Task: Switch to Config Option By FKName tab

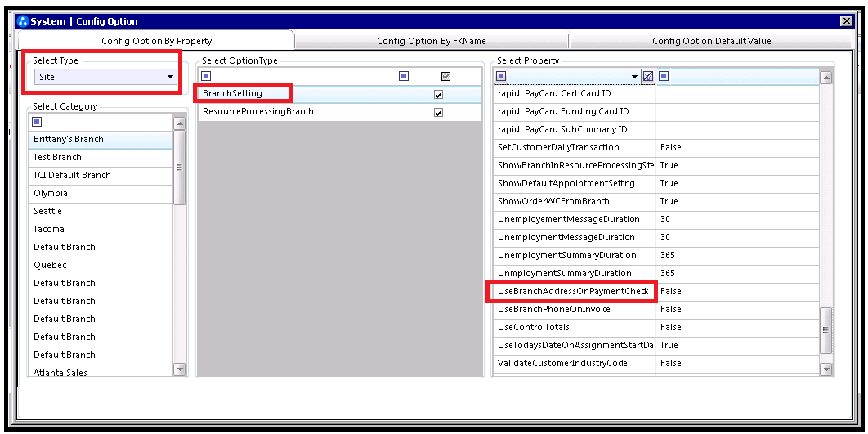Action: [431, 41]
